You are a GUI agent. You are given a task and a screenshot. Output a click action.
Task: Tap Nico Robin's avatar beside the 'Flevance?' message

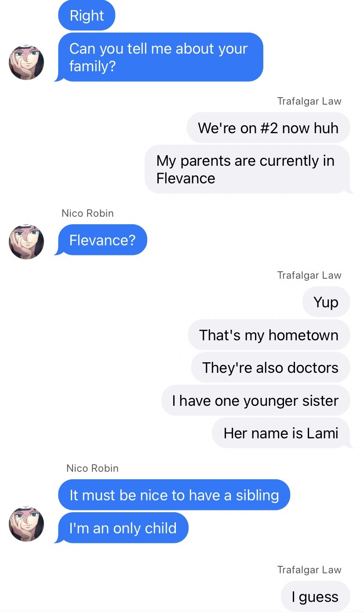tap(26, 242)
